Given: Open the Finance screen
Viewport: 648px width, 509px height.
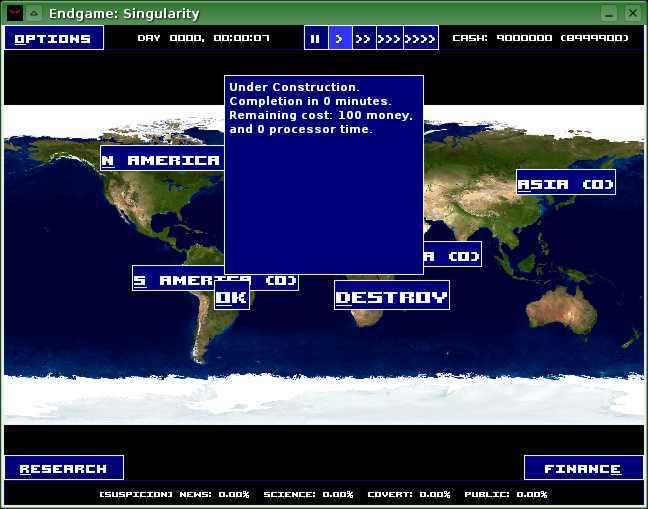Looking at the screenshot, I should tap(583, 468).
